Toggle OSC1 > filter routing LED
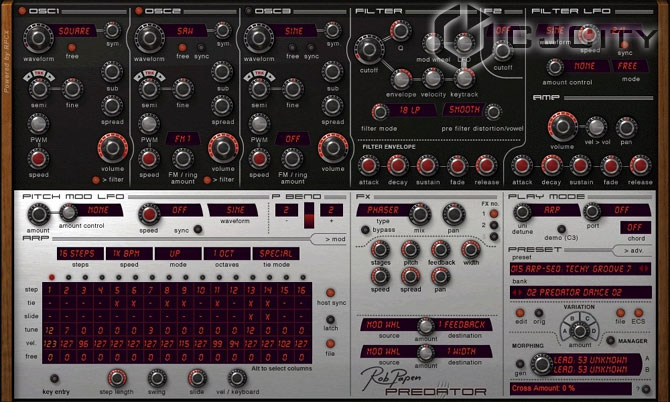Screen dimensions: 670x402 tap(96, 180)
